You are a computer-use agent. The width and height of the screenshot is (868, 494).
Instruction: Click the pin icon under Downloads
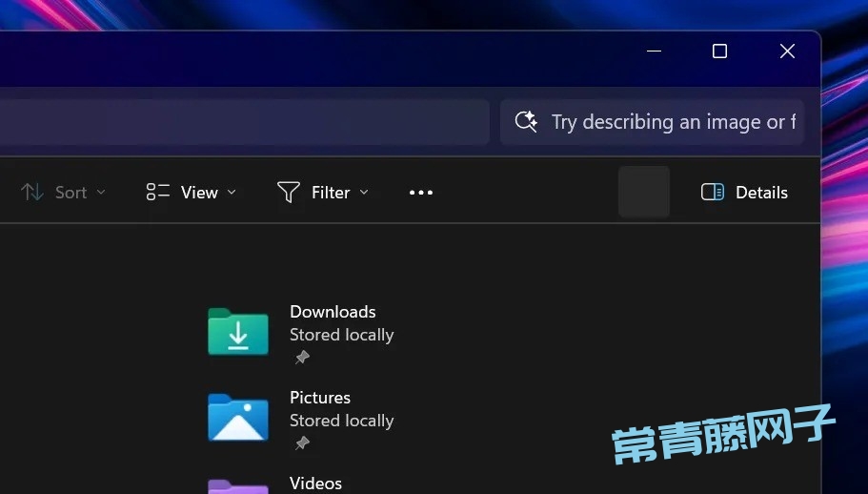click(x=302, y=358)
